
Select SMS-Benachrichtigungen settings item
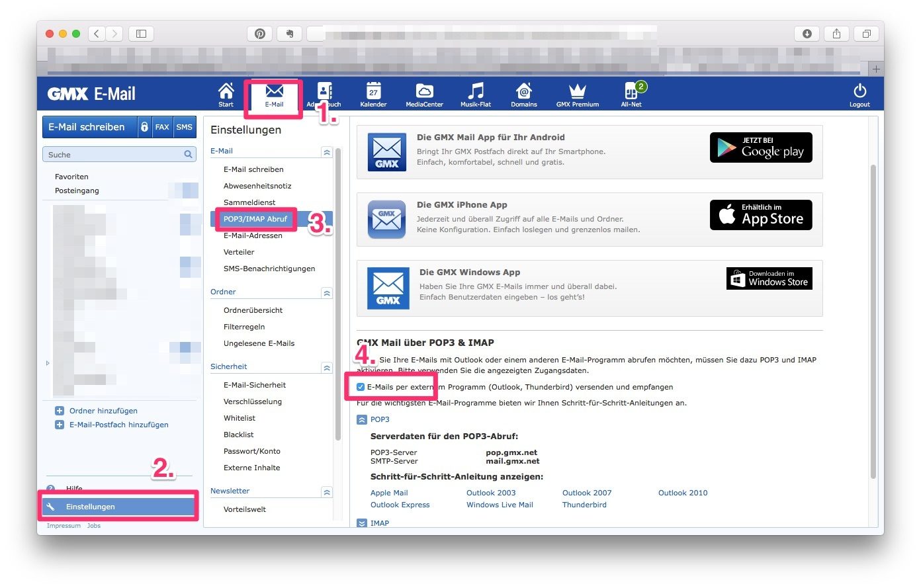point(269,269)
